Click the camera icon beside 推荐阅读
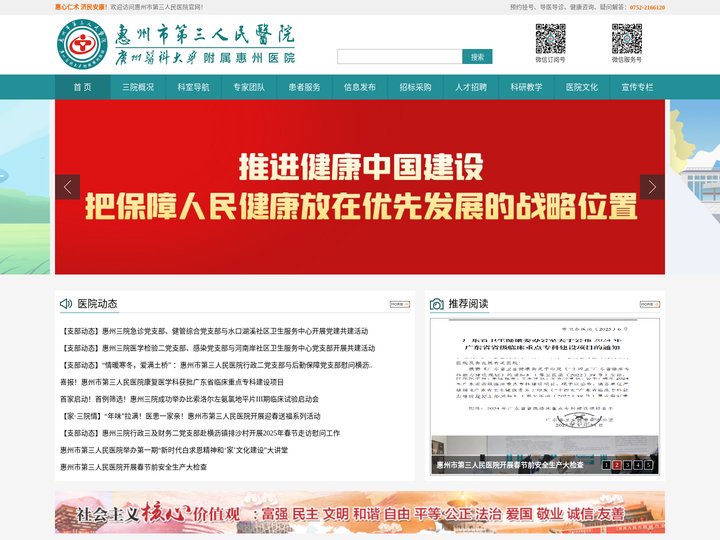 pos(437,304)
